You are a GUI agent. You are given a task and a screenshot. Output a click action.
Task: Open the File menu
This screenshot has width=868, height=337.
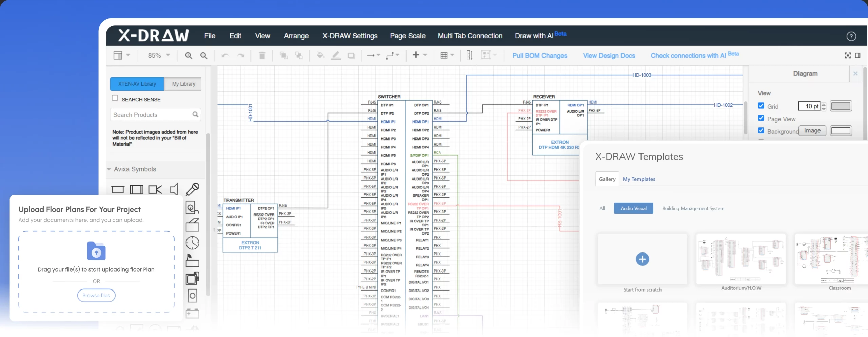(210, 36)
